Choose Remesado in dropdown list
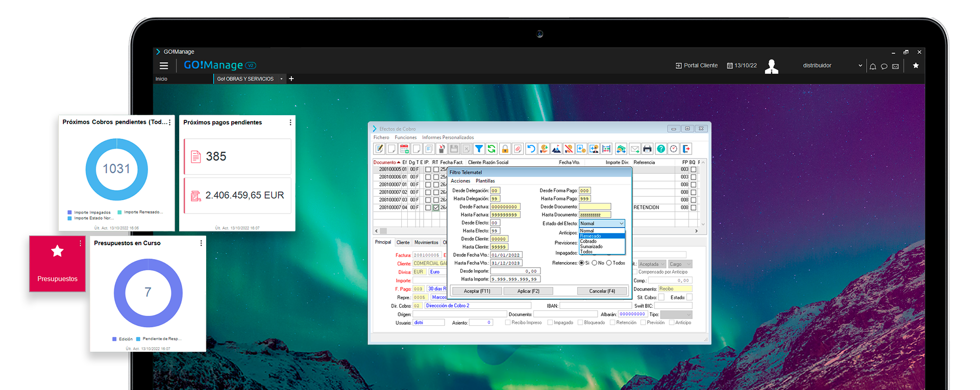The height and width of the screenshot is (390, 980). click(x=602, y=236)
